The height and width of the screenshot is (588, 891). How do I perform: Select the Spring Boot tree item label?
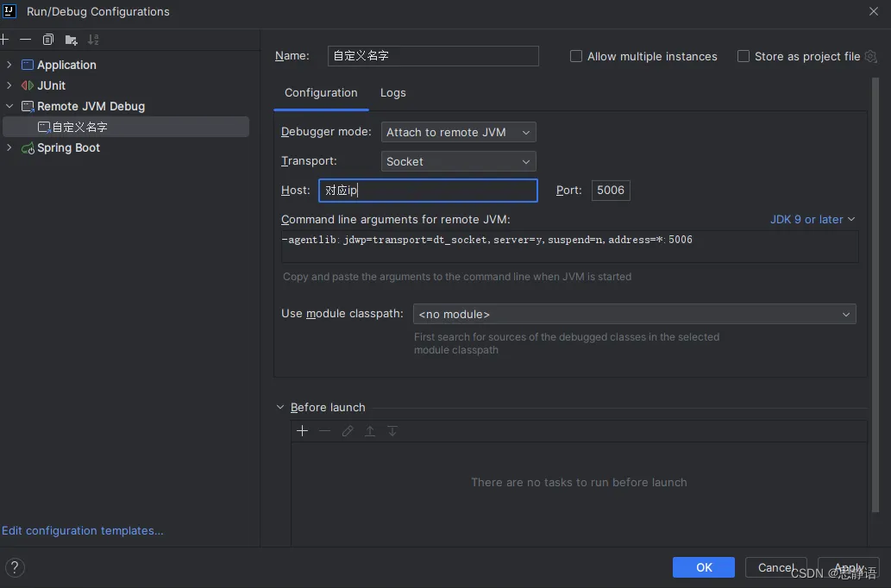point(68,147)
